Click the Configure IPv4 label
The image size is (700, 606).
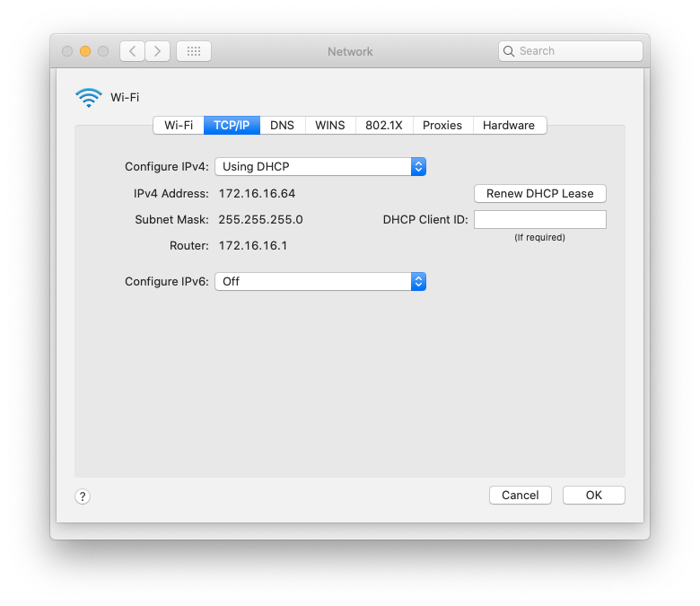point(167,167)
